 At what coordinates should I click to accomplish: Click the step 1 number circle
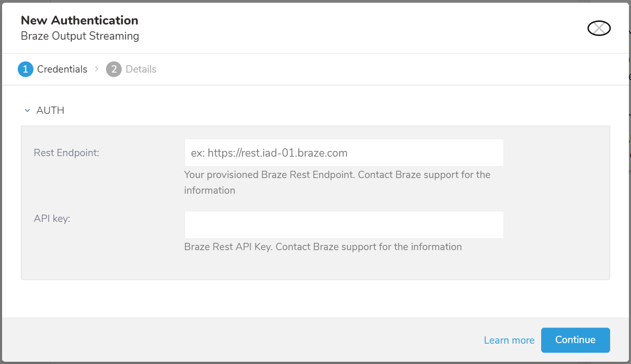coord(26,69)
